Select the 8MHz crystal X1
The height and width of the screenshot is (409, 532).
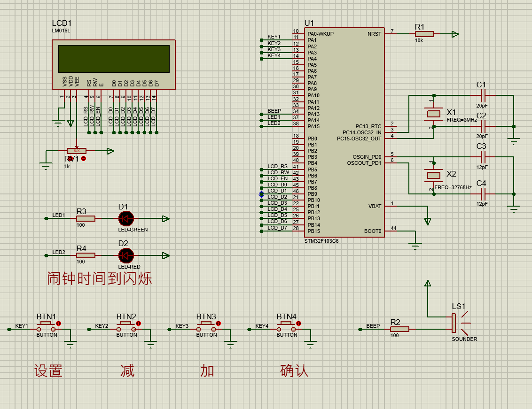[433, 113]
